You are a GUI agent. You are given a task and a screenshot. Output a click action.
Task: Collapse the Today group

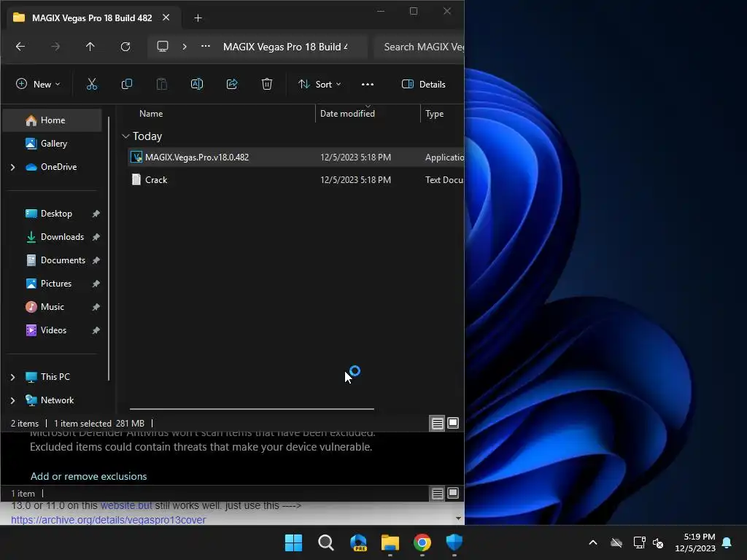click(125, 136)
